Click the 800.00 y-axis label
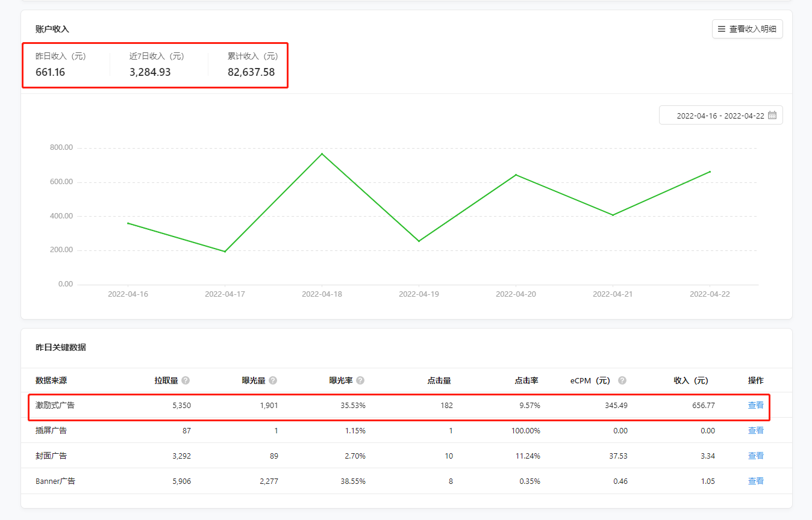 (61, 147)
